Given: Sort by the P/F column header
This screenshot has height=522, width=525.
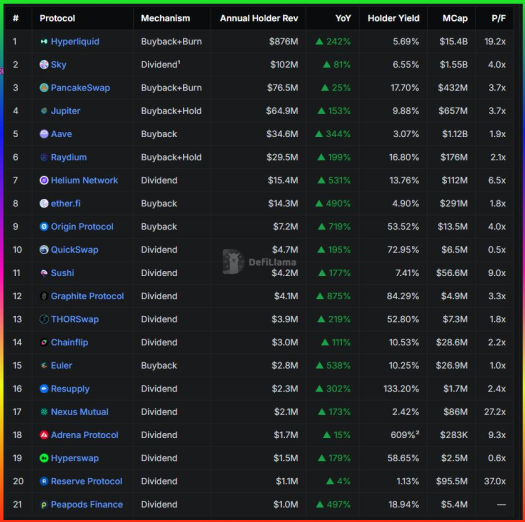Looking at the screenshot, I should point(498,18).
